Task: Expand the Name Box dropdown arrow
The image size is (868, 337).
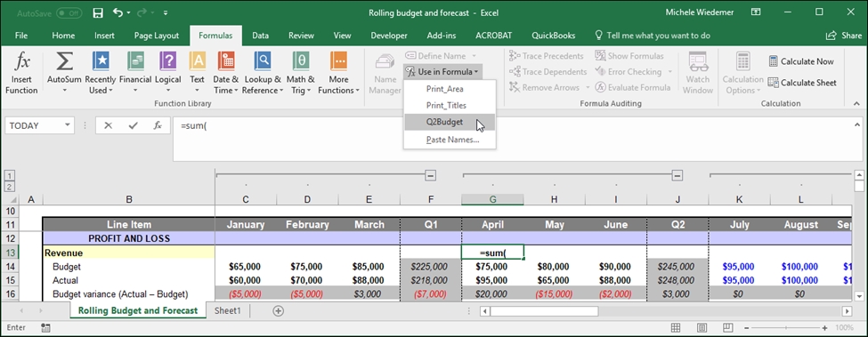Action: [68, 126]
